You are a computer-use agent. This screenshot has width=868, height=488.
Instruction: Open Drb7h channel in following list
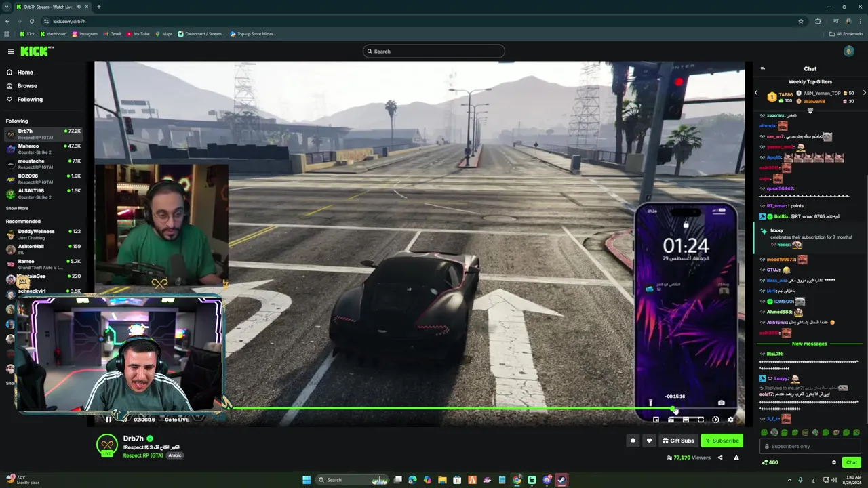click(x=43, y=134)
